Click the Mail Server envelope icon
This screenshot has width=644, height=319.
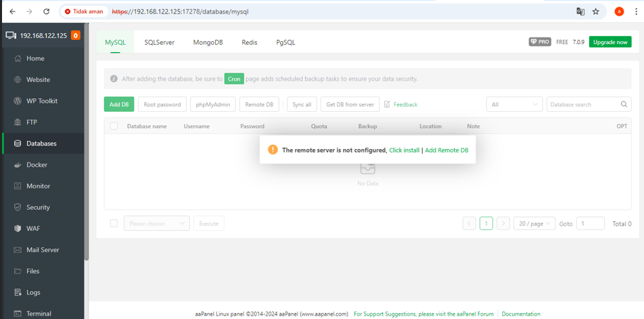tap(18, 250)
